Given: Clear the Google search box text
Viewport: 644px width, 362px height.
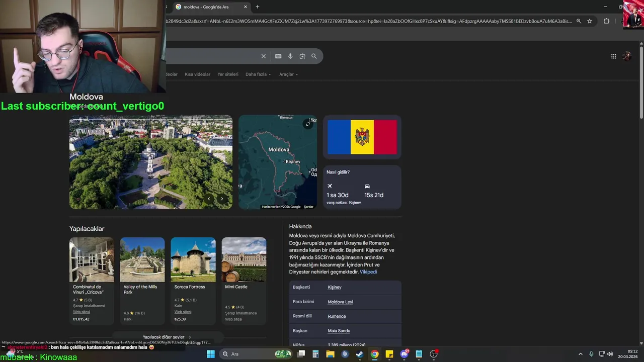Looking at the screenshot, I should tap(263, 56).
